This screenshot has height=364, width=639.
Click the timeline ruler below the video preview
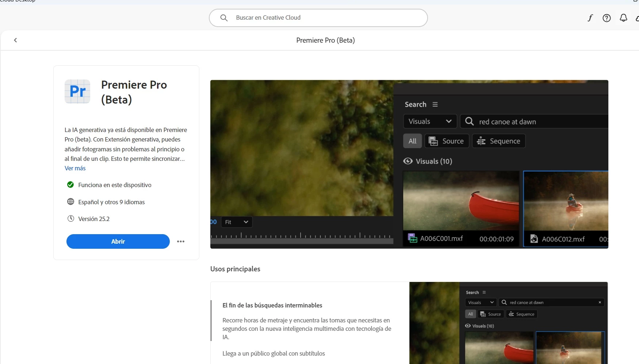(302, 236)
